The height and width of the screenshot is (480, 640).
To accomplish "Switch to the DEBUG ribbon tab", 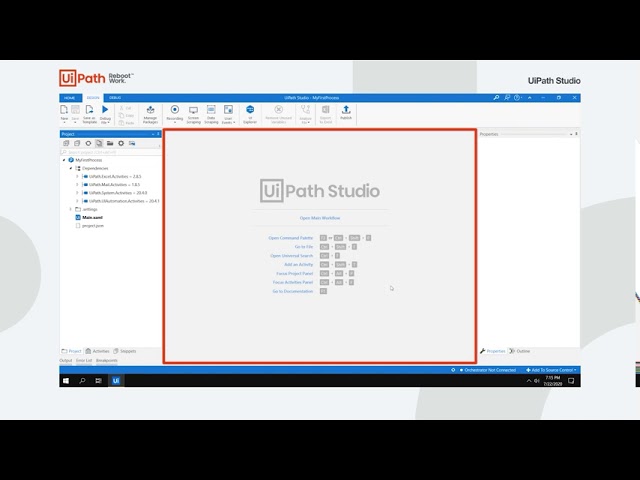I will click(x=115, y=98).
